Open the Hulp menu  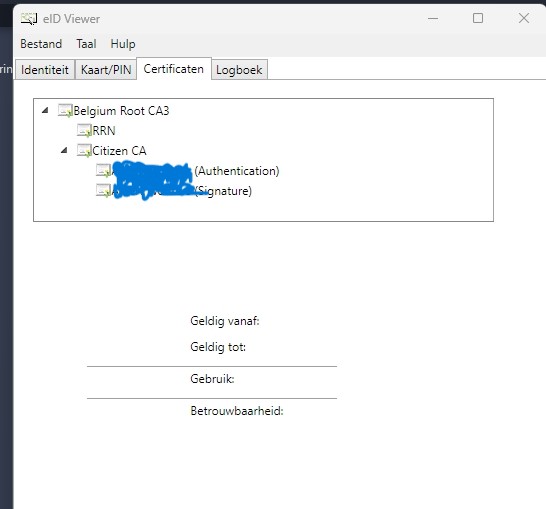[123, 44]
